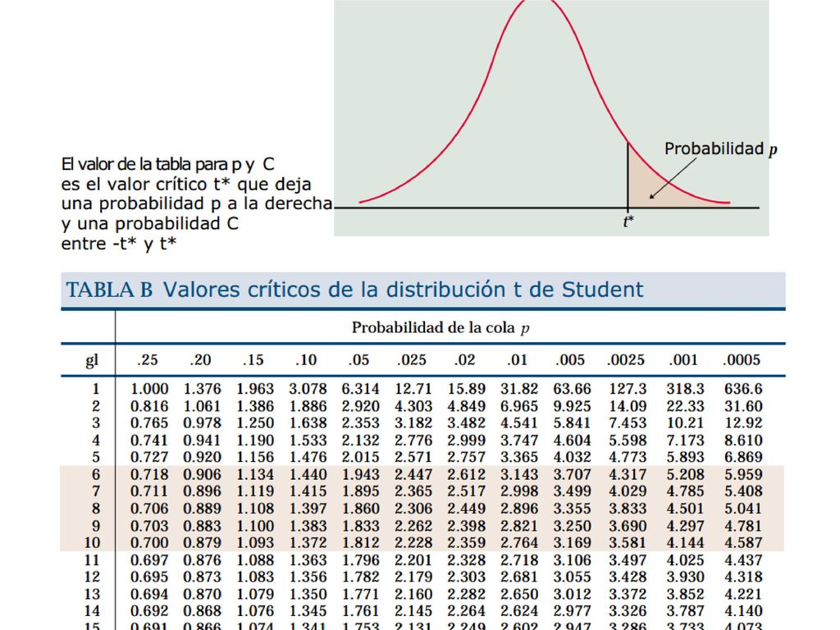The height and width of the screenshot is (630, 840).
Task: Click the value '12.71' in row 1
Action: pos(413,389)
